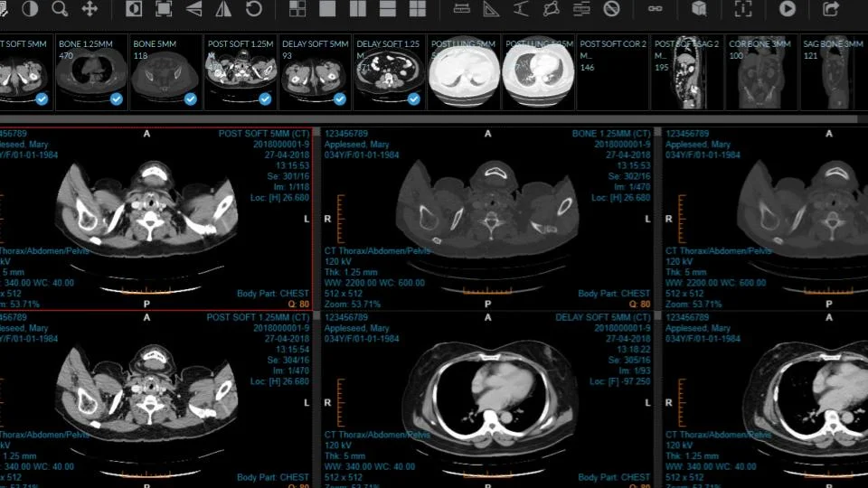The width and height of the screenshot is (868, 488).
Task: Click the 'Im: 1/118' image counter
Action: (291, 187)
